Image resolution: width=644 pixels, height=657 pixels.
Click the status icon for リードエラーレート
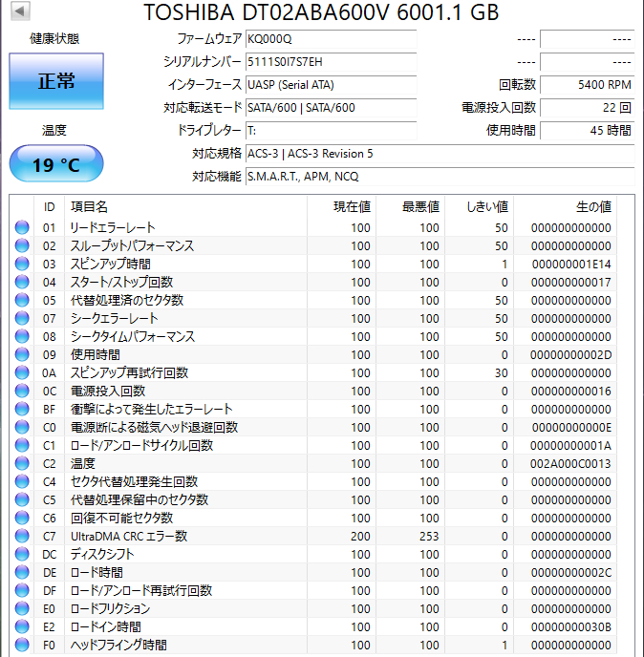[22, 227]
